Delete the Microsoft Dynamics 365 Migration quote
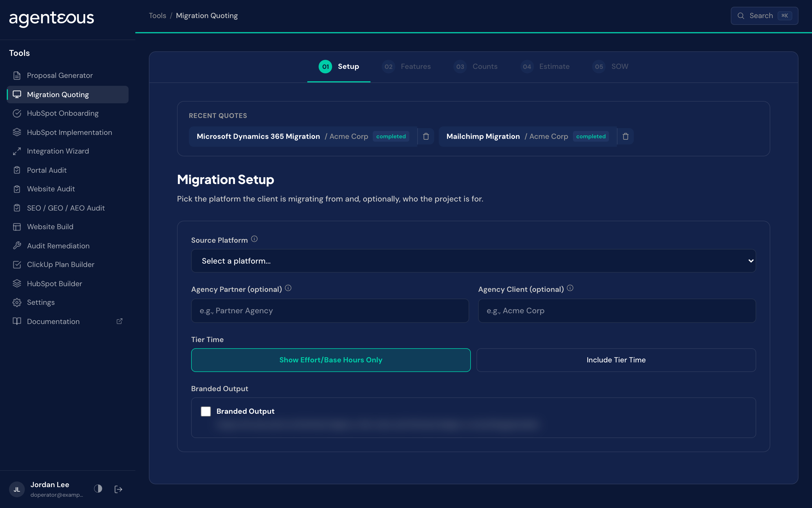Image resolution: width=812 pixels, height=508 pixels. pyautogui.click(x=426, y=136)
